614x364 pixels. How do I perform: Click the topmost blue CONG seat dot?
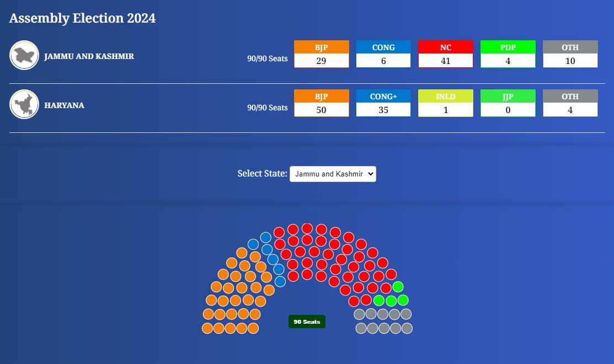(x=266, y=237)
